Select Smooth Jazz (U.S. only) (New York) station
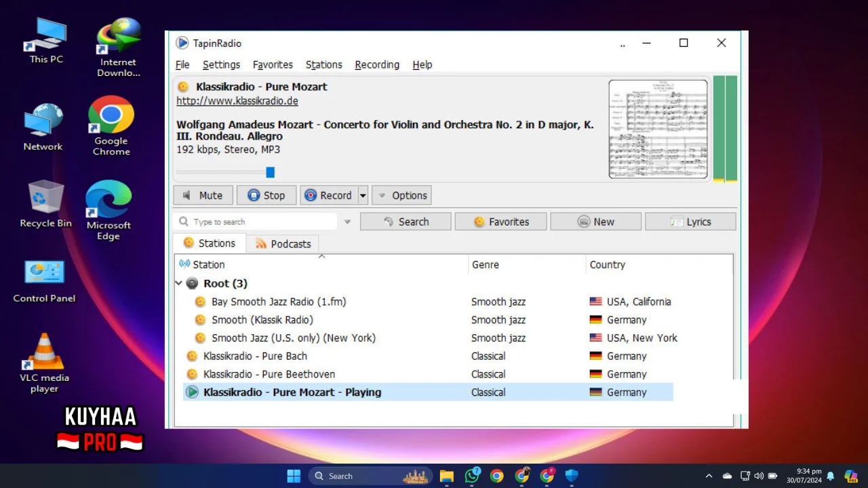Viewport: 868px width, 488px height. pyautogui.click(x=294, y=338)
